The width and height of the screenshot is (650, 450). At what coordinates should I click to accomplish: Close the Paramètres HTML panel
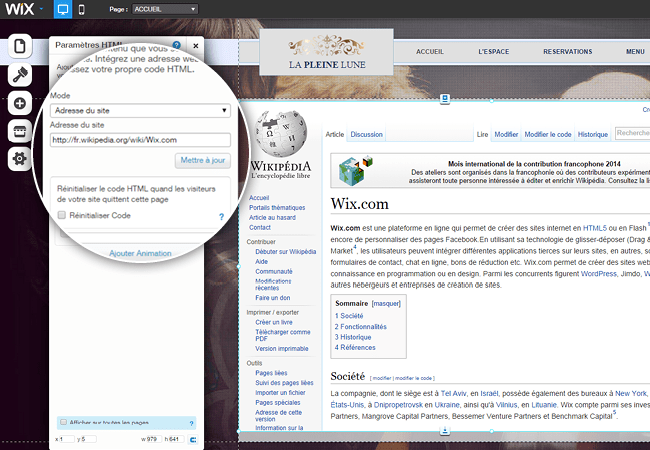(x=195, y=46)
